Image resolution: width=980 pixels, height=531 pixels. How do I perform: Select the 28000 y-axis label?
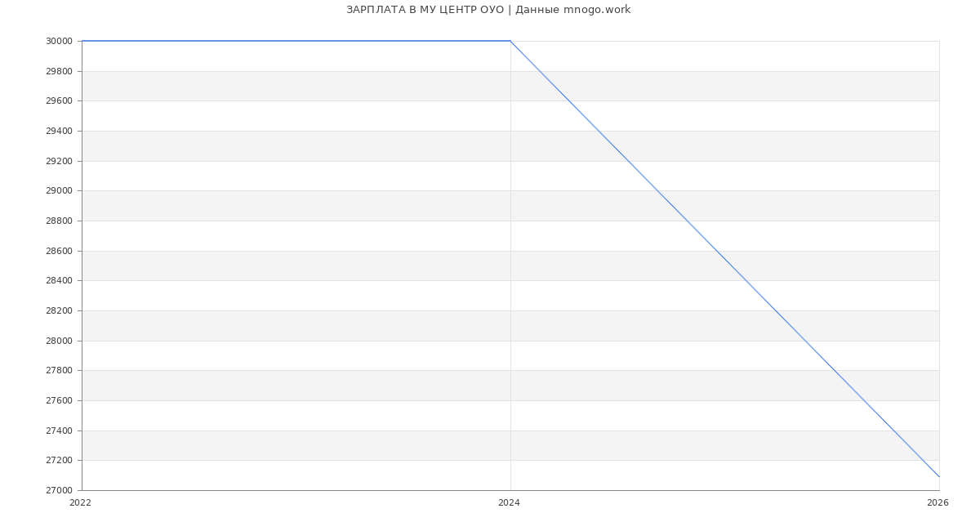point(59,341)
